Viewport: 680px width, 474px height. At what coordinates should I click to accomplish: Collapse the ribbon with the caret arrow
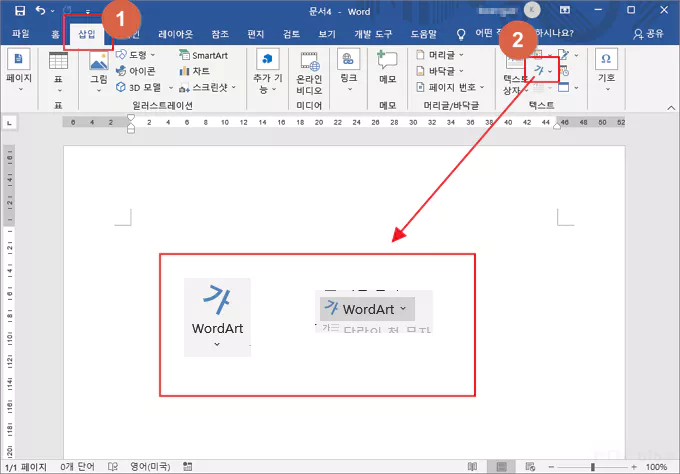(670, 107)
